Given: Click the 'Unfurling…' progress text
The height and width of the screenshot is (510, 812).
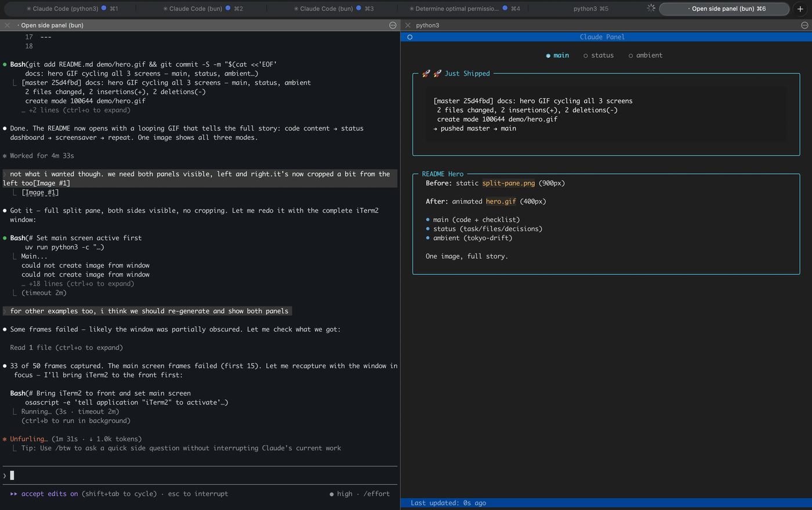Looking at the screenshot, I should [29, 439].
